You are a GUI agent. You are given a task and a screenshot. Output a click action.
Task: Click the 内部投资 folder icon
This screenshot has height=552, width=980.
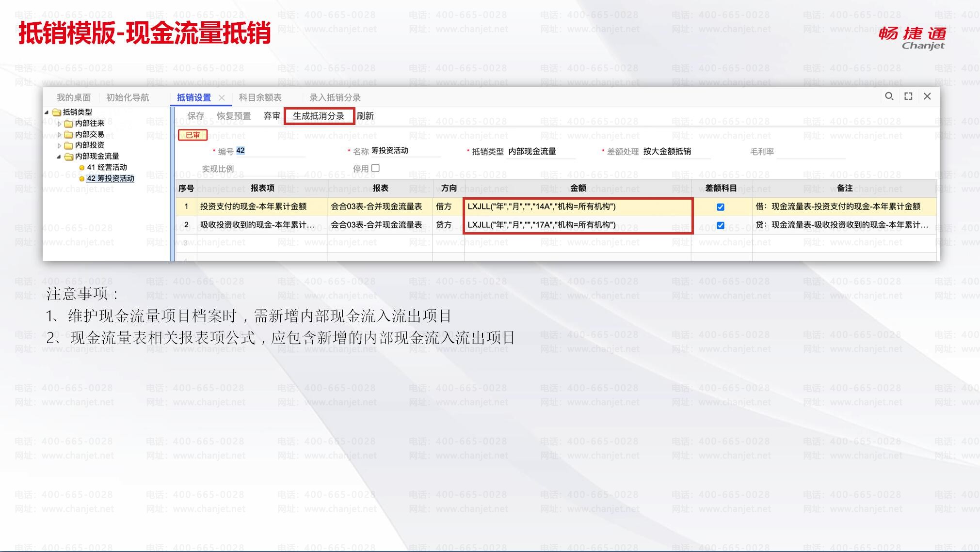(69, 145)
